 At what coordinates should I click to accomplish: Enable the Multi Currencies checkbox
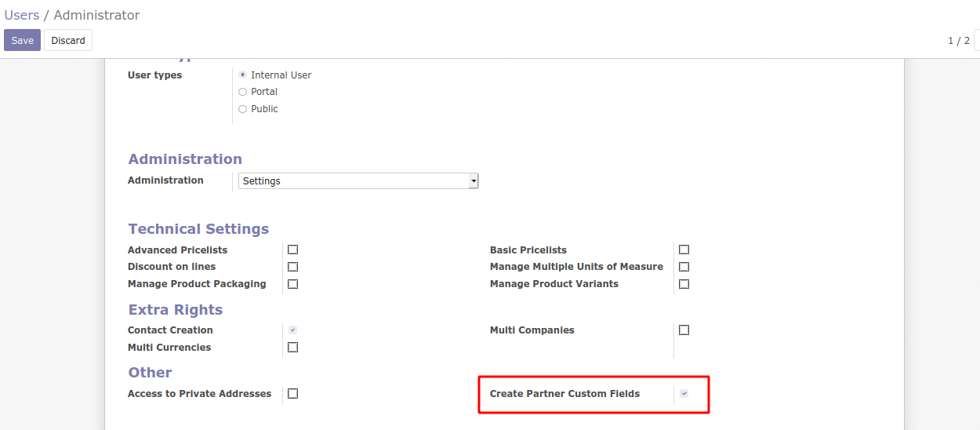(x=292, y=348)
